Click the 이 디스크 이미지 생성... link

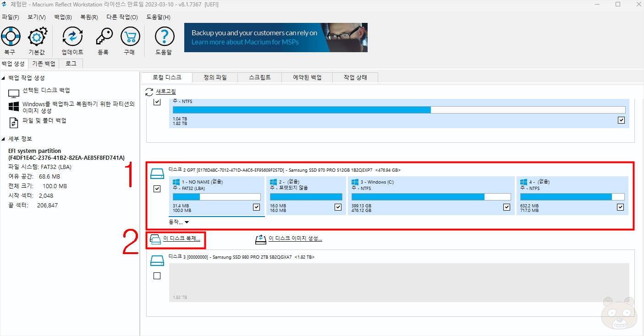tap(295, 239)
